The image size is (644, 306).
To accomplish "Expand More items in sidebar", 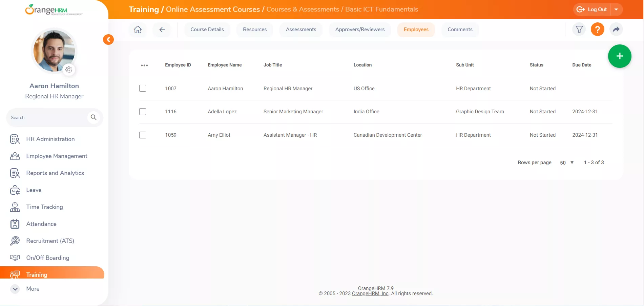I will 15,289.
